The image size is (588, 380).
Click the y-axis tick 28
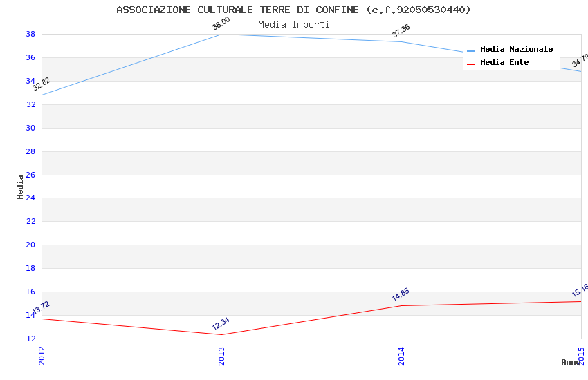pyautogui.click(x=30, y=151)
